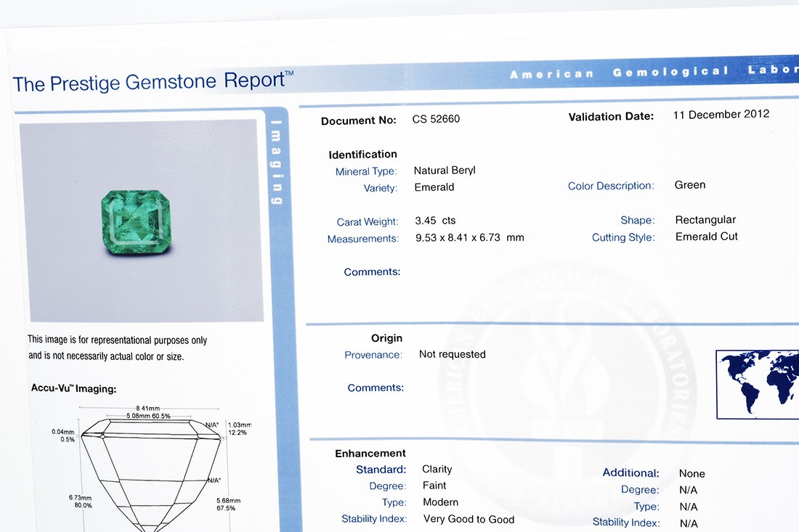This screenshot has width=799, height=532.
Task: Click the "Standard:" label
Action: click(x=381, y=470)
